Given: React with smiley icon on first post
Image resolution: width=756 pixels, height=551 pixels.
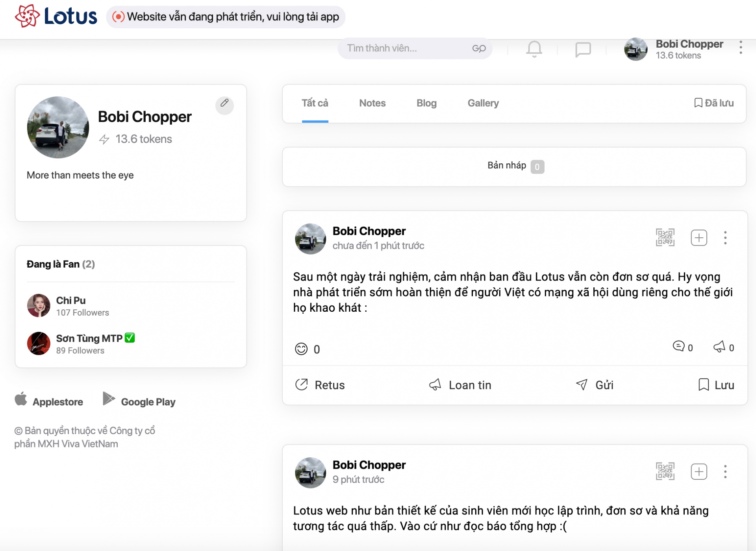Looking at the screenshot, I should [301, 349].
